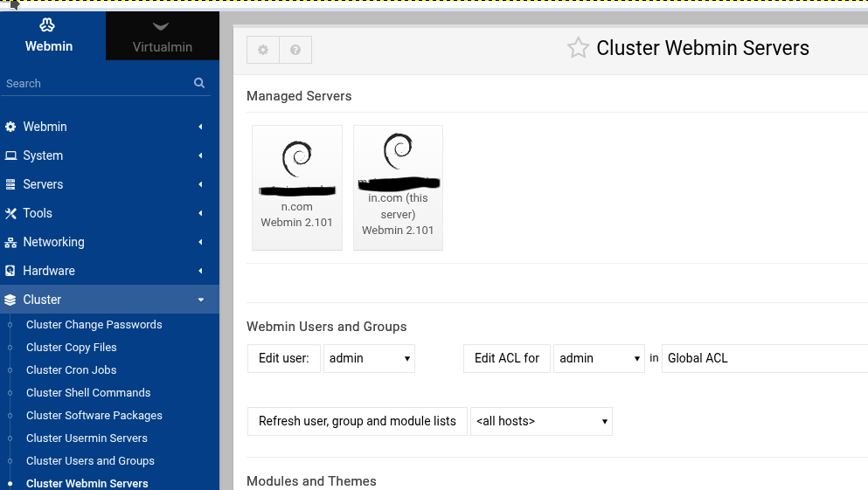The height and width of the screenshot is (490, 868).
Task: Click Refresh user, group and module lists
Action: coord(358,421)
